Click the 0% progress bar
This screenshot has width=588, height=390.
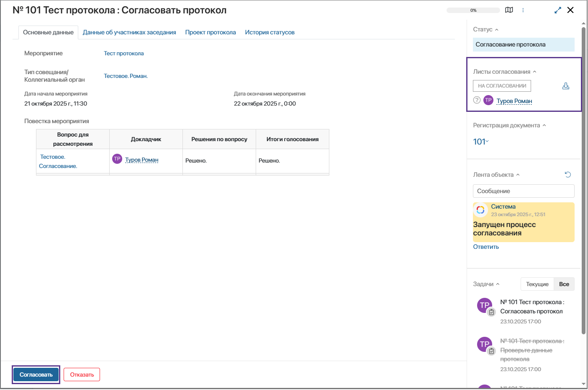point(473,10)
